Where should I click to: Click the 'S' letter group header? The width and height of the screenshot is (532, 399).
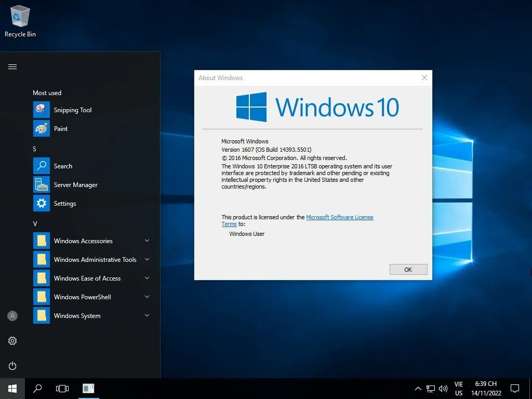[x=34, y=149]
